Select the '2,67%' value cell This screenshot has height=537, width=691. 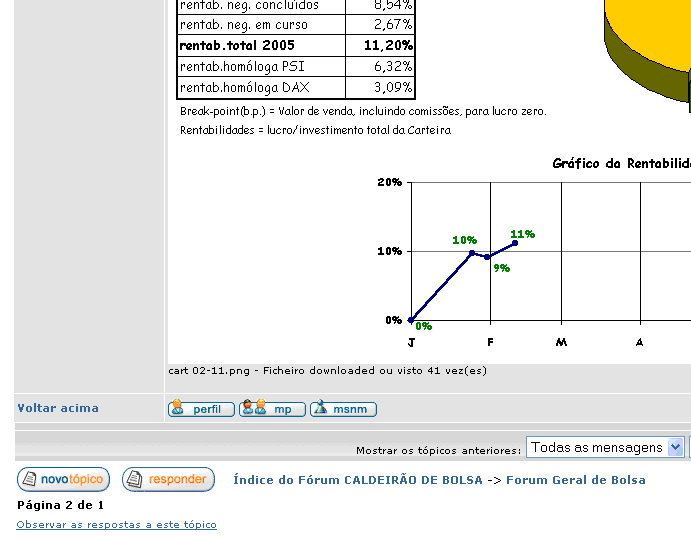pyautogui.click(x=380, y=25)
